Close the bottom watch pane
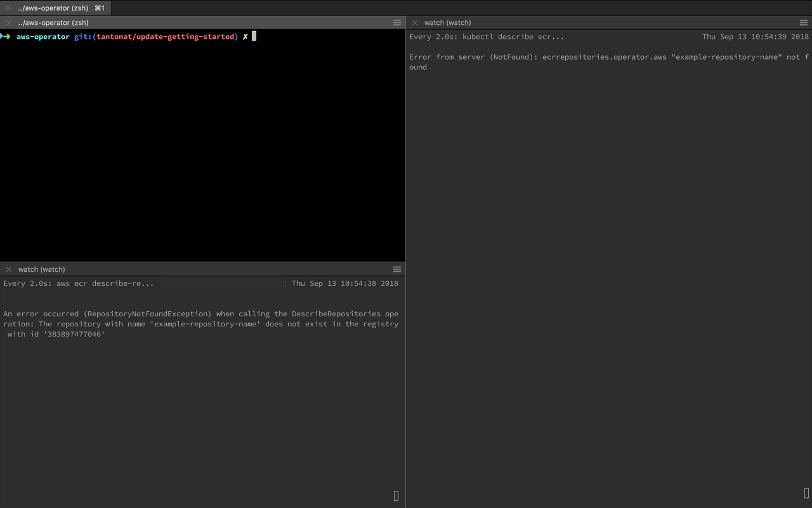 point(8,269)
